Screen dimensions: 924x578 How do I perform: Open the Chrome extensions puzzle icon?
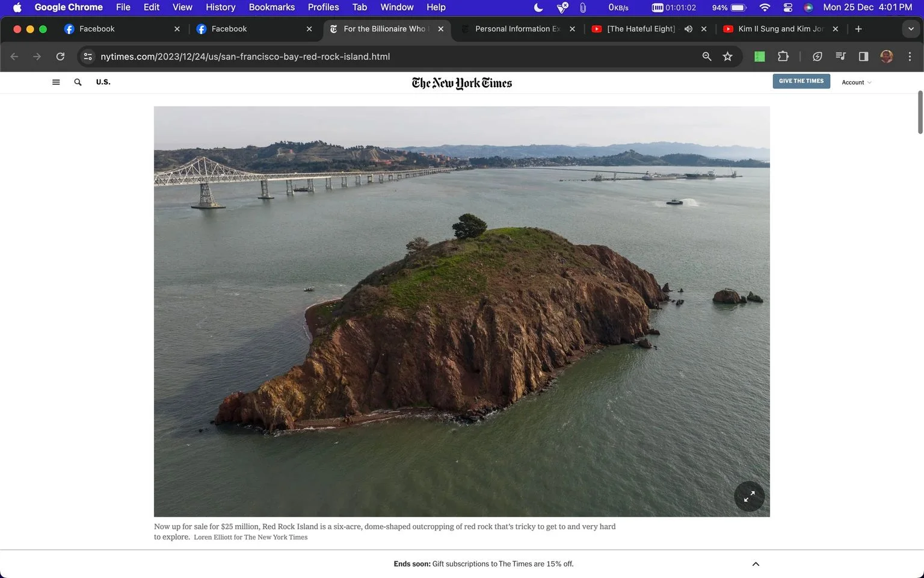pos(783,57)
